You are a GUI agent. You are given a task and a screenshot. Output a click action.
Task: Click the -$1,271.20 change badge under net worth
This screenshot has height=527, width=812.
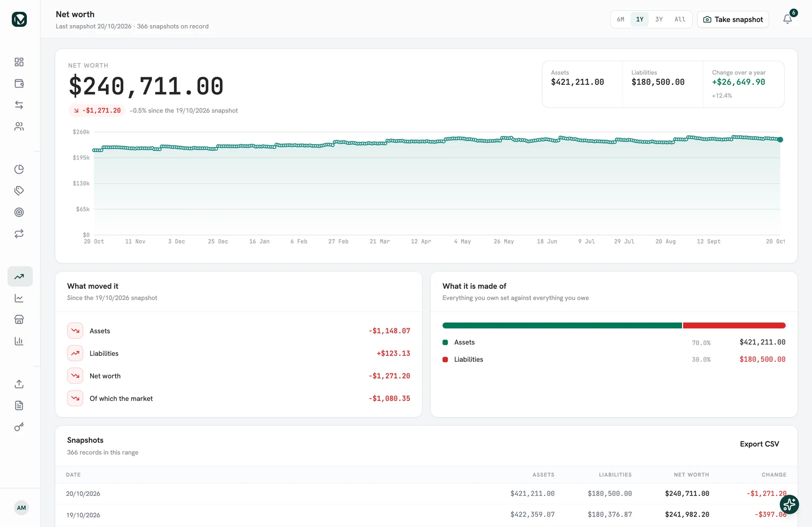[x=97, y=111]
